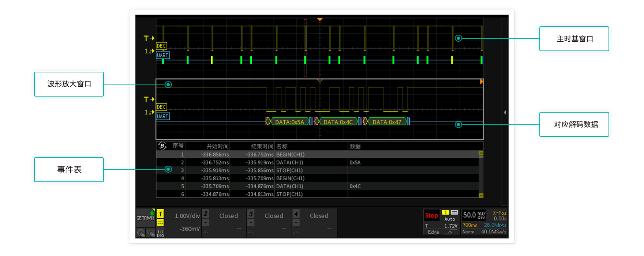The image size is (644, 256).
Task: Click the ZTMI logo button
Action: point(145,218)
